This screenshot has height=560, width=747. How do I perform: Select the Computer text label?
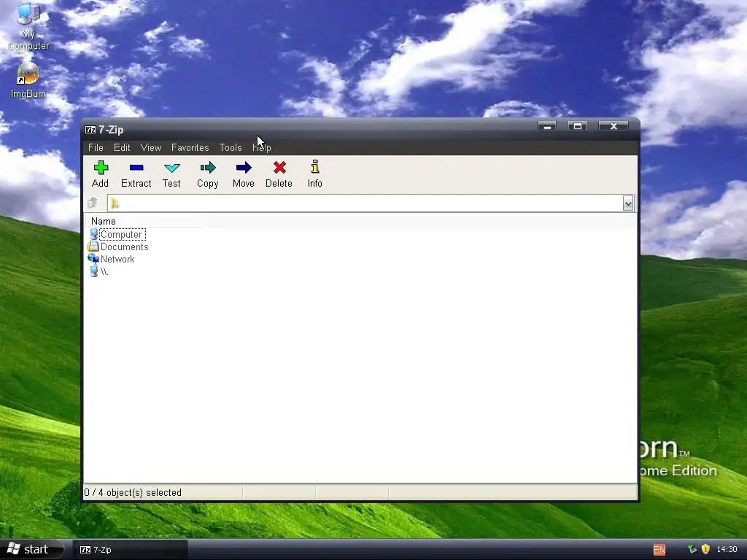click(121, 234)
